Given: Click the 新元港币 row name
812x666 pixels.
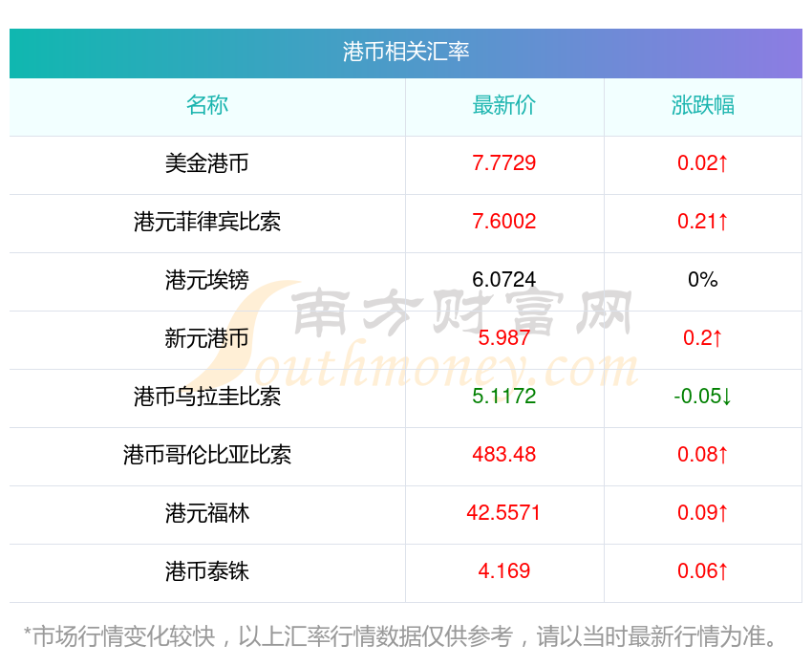Looking at the screenshot, I should 207,338.
